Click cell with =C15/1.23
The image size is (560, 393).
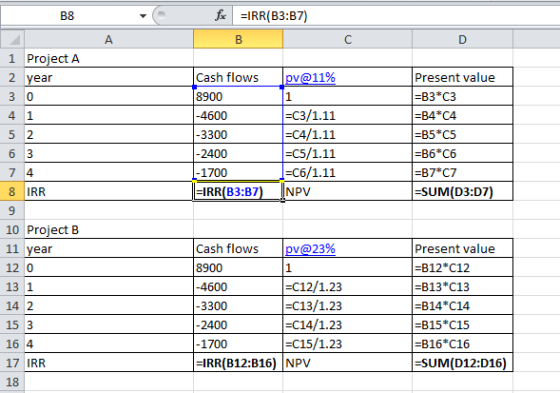click(348, 344)
